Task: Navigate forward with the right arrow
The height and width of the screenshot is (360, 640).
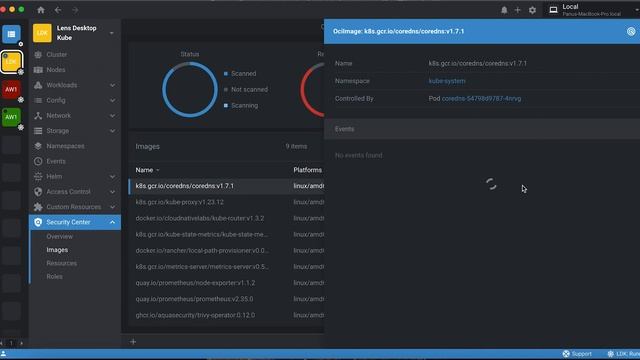Action: (x=75, y=10)
